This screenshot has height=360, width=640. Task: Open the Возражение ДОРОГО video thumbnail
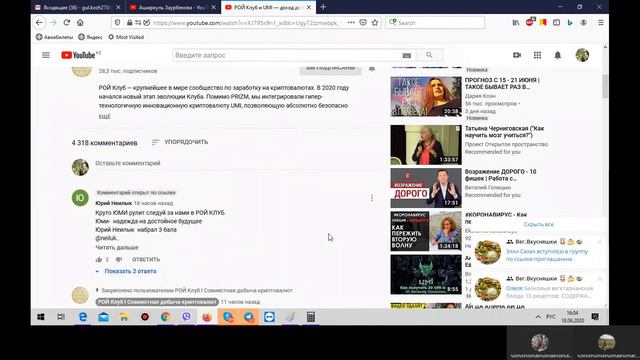pyautogui.click(x=426, y=188)
